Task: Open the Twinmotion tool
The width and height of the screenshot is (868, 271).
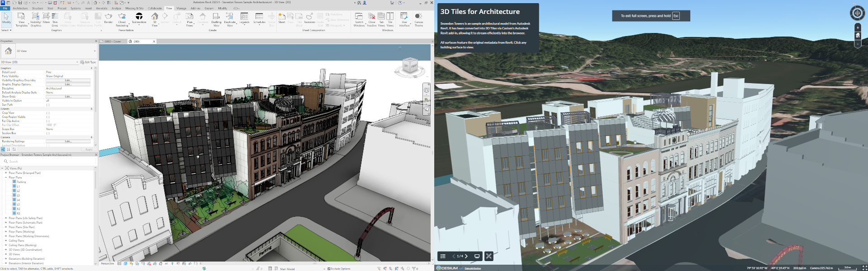Action: tap(139, 17)
